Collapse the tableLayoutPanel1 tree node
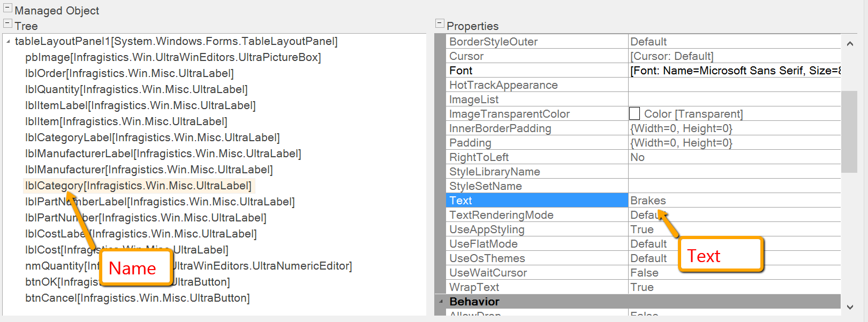The image size is (868, 322). click(8, 42)
